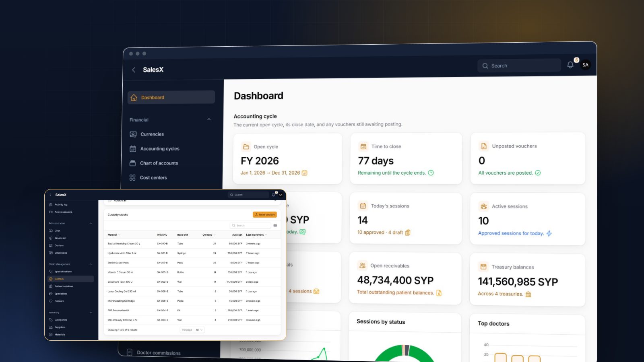Viewport: 644px width, 362px height.
Task: Click the Issue custody button
Action: [x=265, y=215]
